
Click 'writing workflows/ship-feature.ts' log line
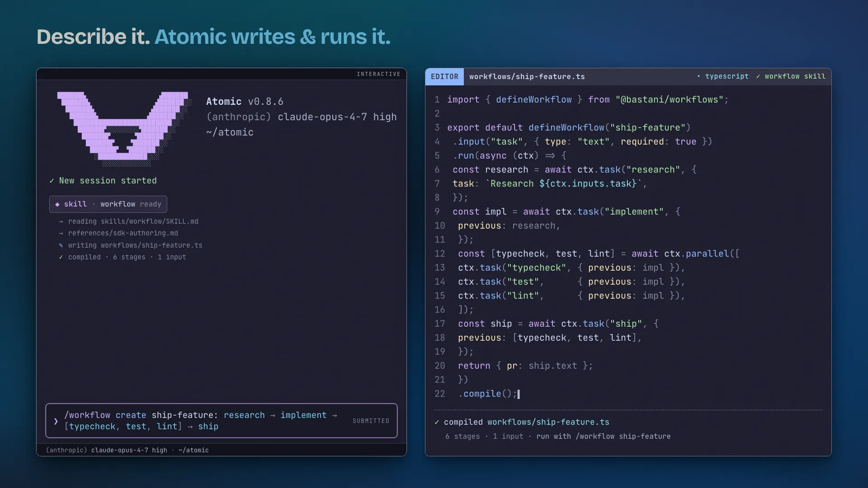tap(135, 245)
